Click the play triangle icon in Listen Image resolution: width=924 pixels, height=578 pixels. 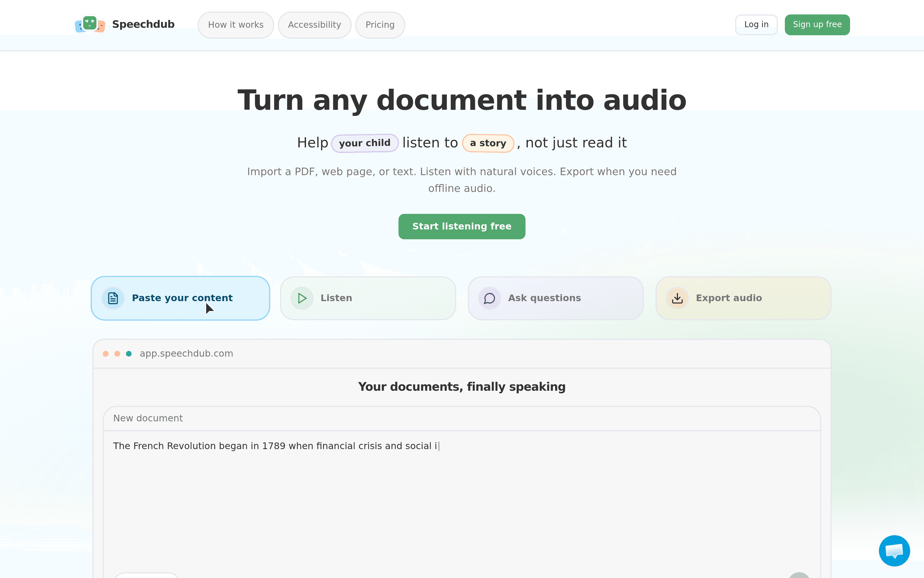click(302, 298)
